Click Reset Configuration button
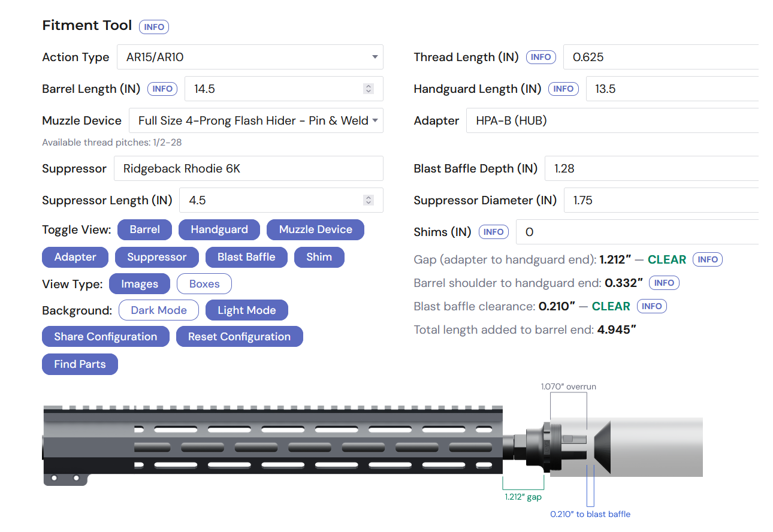Viewport: 773px width, 532px height. click(239, 337)
